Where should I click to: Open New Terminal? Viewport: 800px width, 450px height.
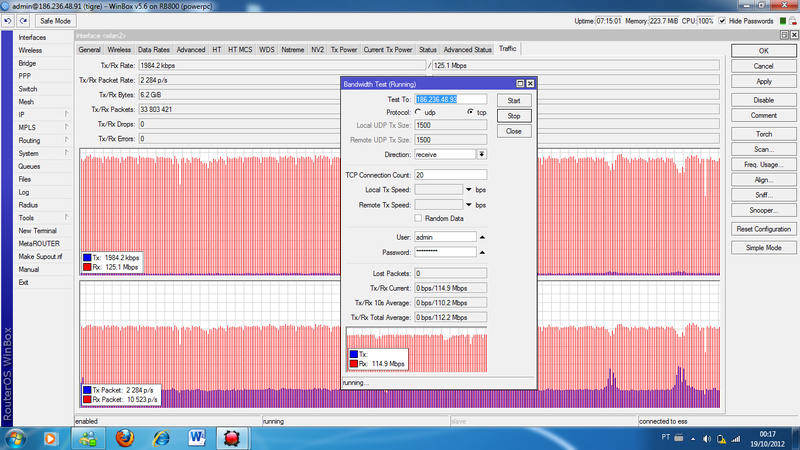click(x=37, y=231)
